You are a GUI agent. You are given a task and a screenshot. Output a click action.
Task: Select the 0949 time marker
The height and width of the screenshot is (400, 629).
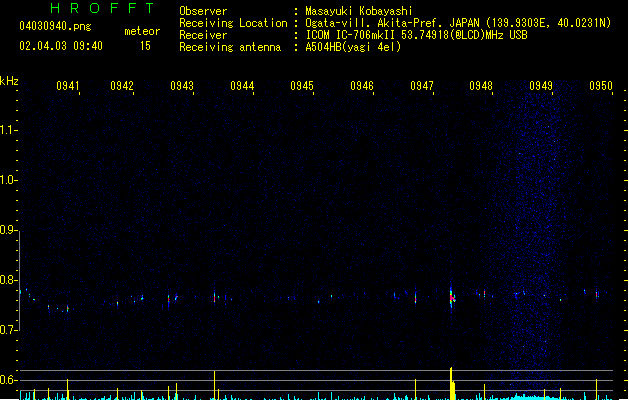pyautogui.click(x=541, y=85)
